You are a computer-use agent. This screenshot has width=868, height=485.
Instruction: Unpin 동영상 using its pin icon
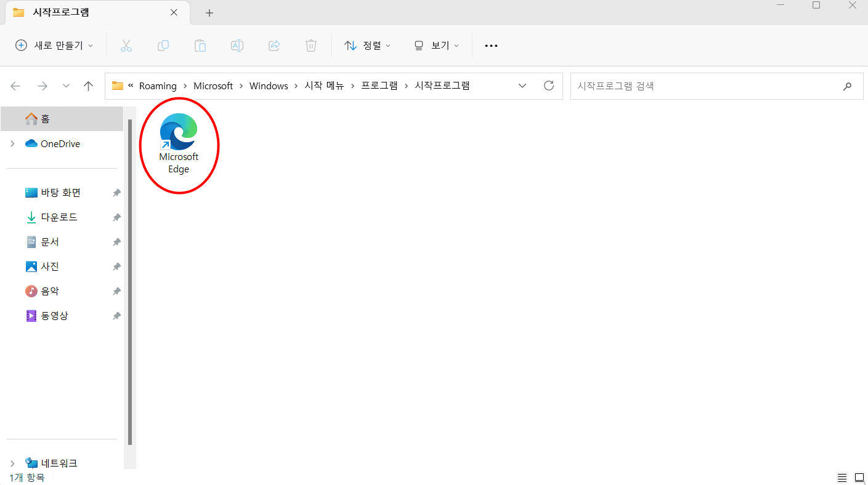pos(116,316)
